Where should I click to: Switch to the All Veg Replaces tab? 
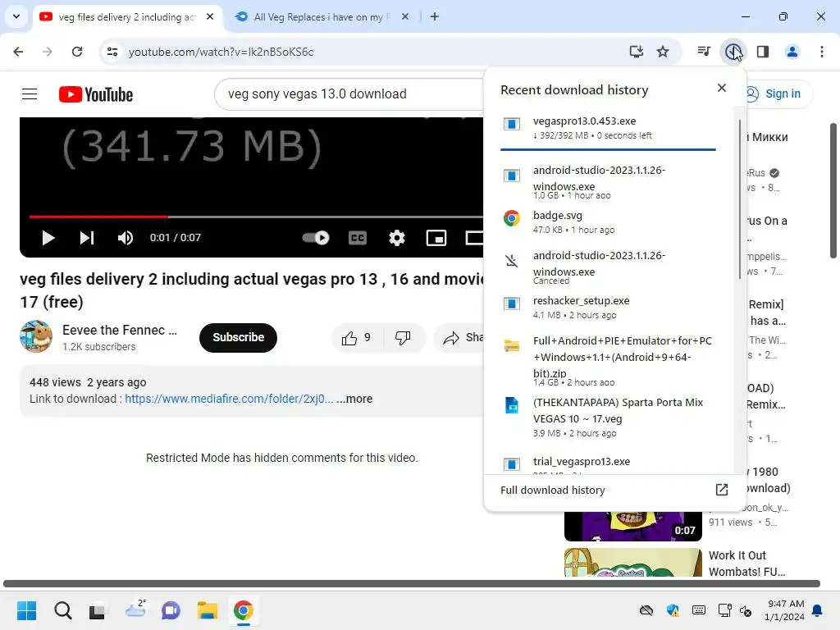[x=322, y=17]
